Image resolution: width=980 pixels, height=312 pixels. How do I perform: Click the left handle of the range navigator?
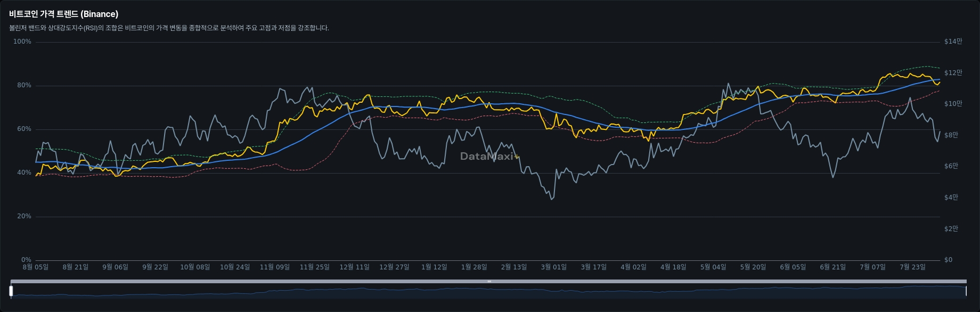pyautogui.click(x=11, y=291)
